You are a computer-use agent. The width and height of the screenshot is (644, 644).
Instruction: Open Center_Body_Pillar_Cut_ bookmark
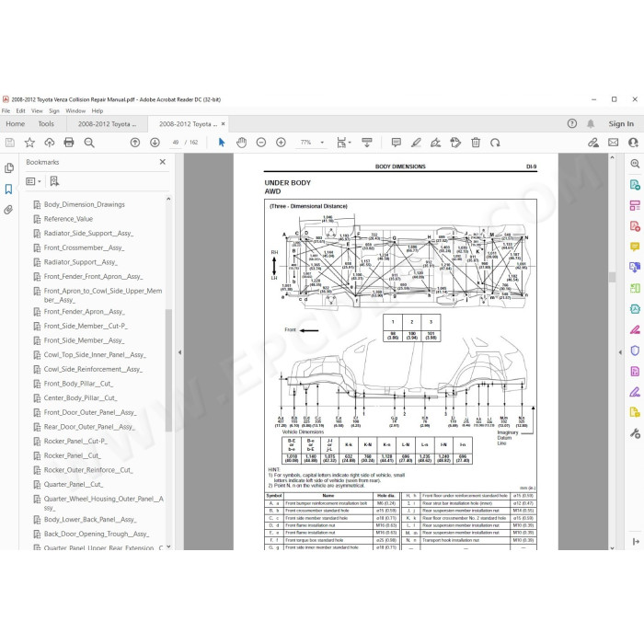[x=81, y=398]
